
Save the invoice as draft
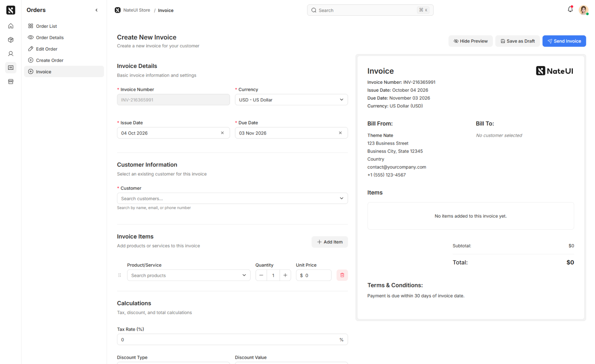click(518, 41)
